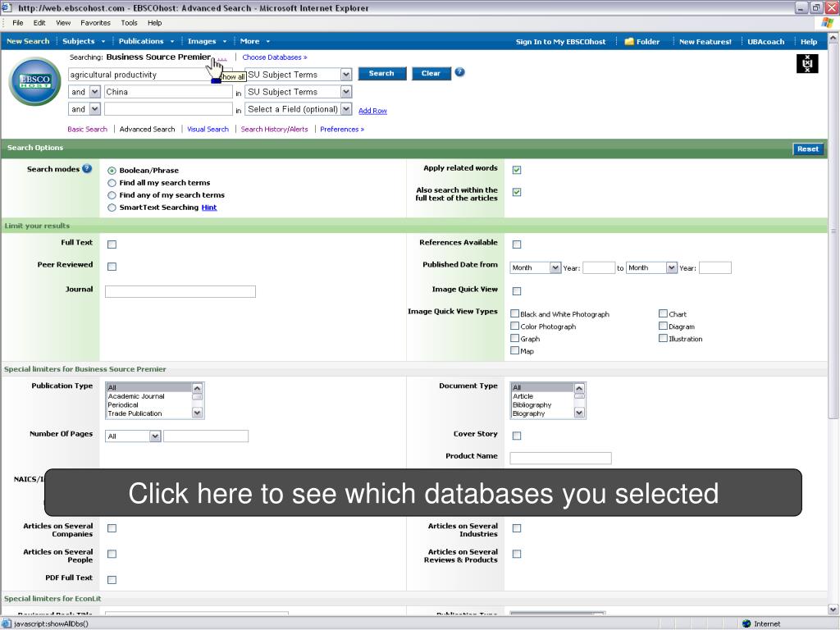The image size is (840, 630).
Task: Open the Tools menu
Action: point(129,22)
